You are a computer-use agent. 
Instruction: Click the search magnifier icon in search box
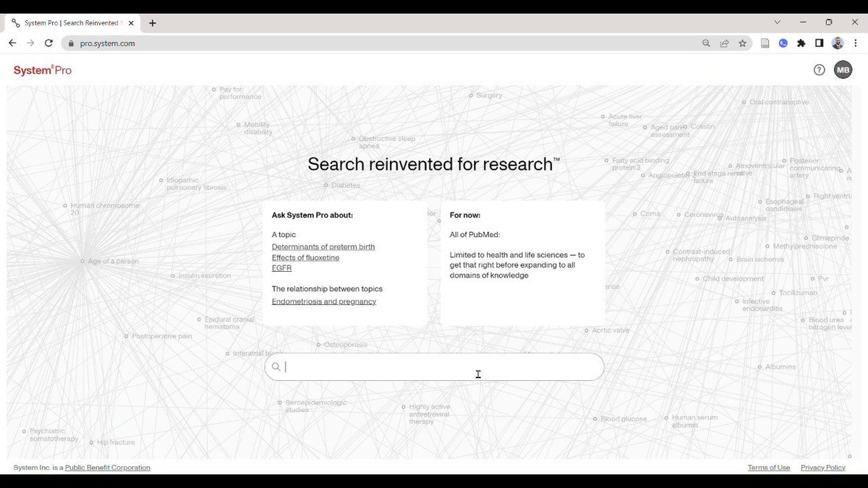(276, 367)
